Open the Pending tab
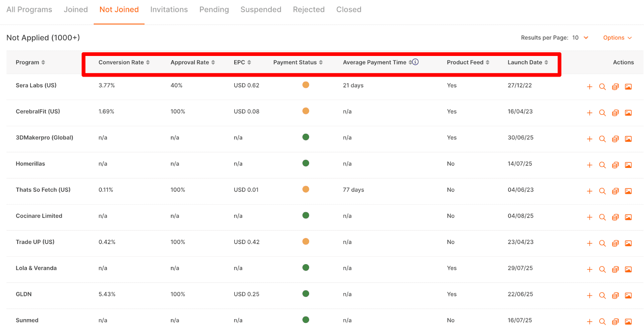Image resolution: width=644 pixels, height=333 pixels. tap(214, 9)
